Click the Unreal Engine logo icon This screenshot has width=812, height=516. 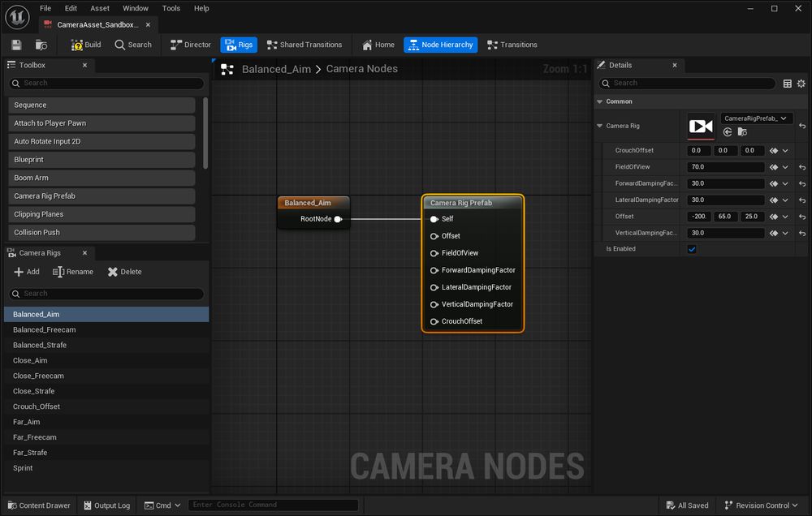click(17, 16)
